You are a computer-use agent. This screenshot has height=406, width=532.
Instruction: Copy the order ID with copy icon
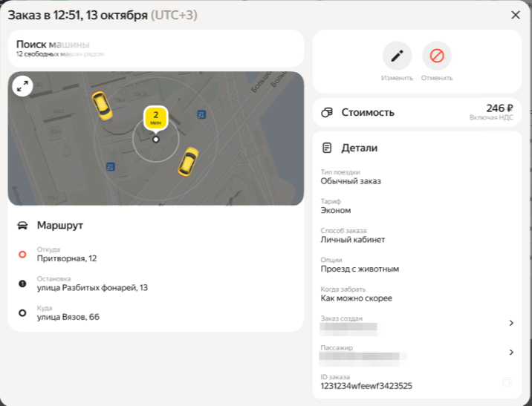pos(507,382)
